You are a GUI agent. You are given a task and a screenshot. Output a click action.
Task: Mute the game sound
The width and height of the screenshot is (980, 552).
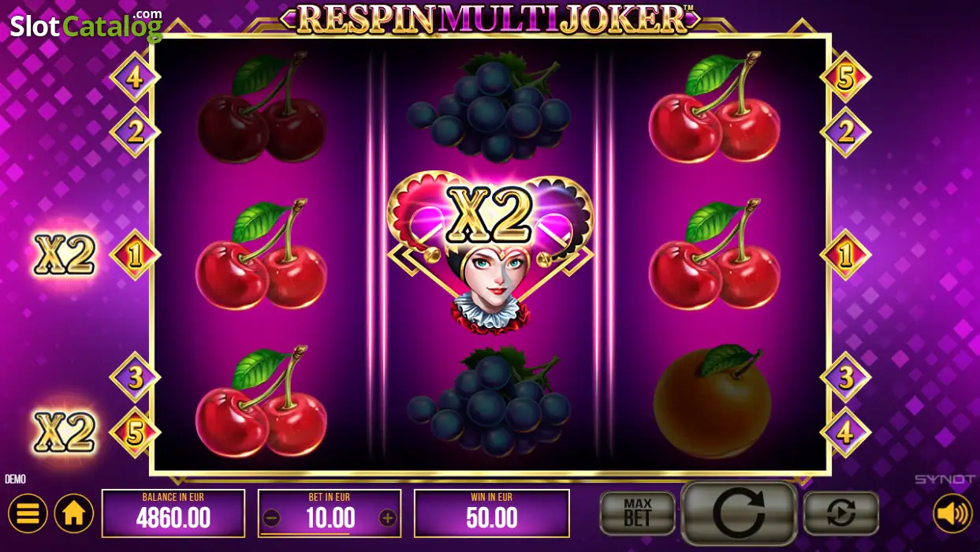[952, 513]
